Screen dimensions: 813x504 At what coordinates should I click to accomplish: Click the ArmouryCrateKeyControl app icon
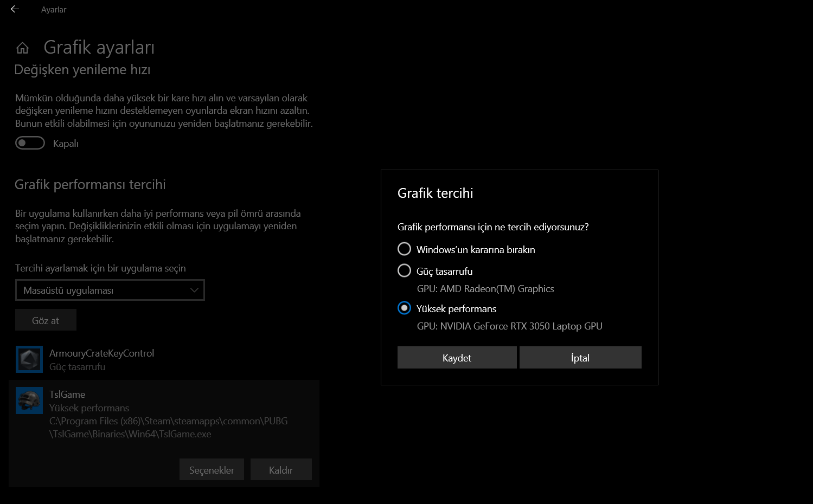(29, 359)
